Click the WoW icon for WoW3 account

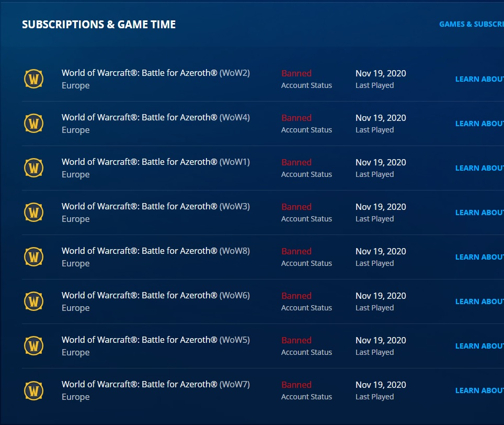tap(34, 213)
